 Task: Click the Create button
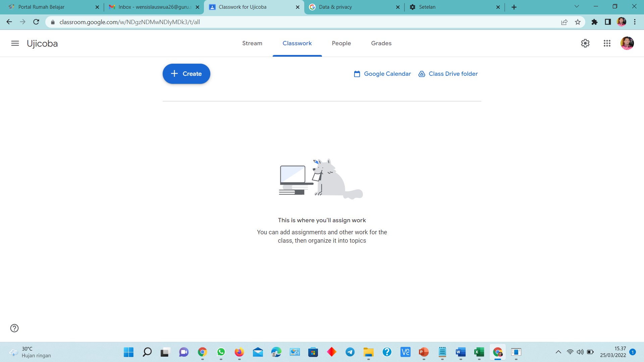(x=186, y=73)
